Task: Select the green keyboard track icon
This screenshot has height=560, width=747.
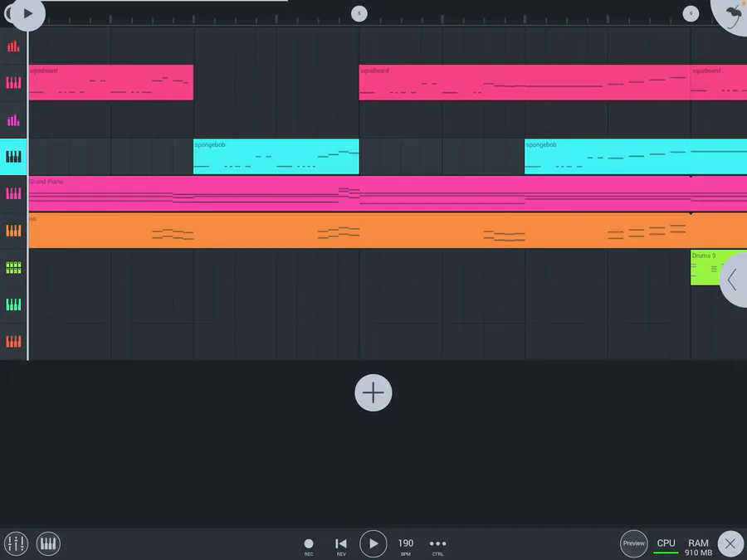Action: (x=13, y=304)
